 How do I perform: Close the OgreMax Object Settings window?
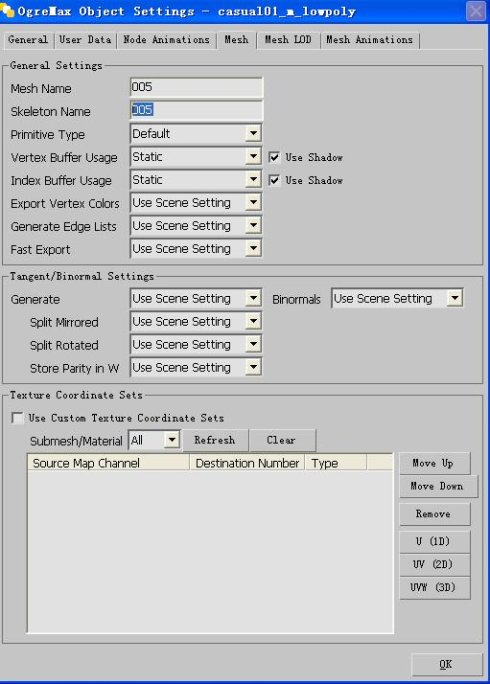coord(476,11)
